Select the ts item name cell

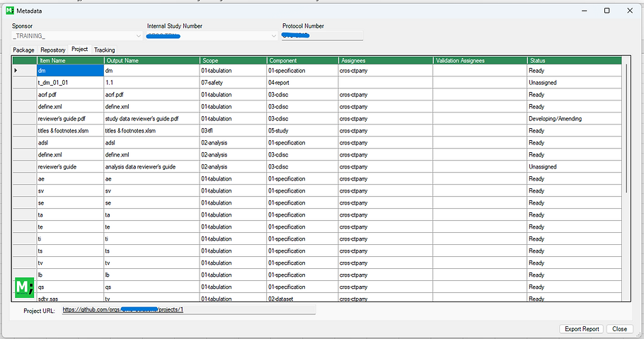click(70, 251)
